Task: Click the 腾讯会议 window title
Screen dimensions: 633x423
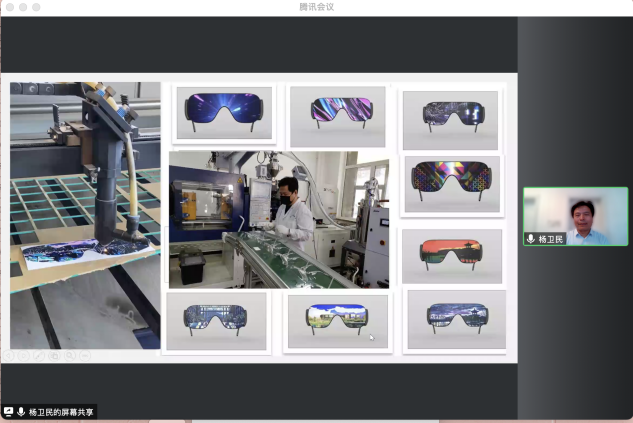Action: pos(316,7)
